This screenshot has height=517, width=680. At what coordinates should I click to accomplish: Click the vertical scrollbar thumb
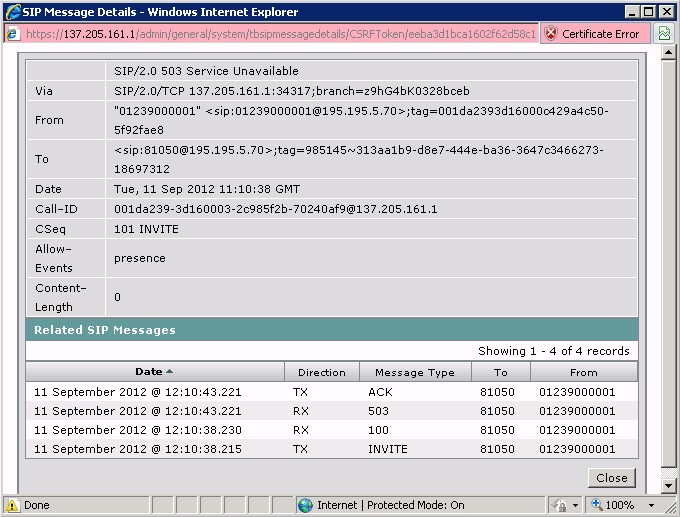tap(669, 264)
